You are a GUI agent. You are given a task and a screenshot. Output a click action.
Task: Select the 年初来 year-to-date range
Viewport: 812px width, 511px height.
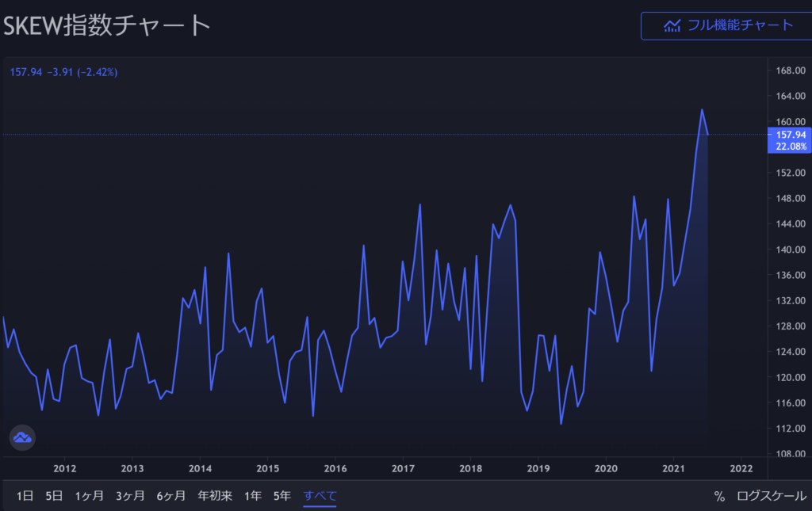pos(215,496)
